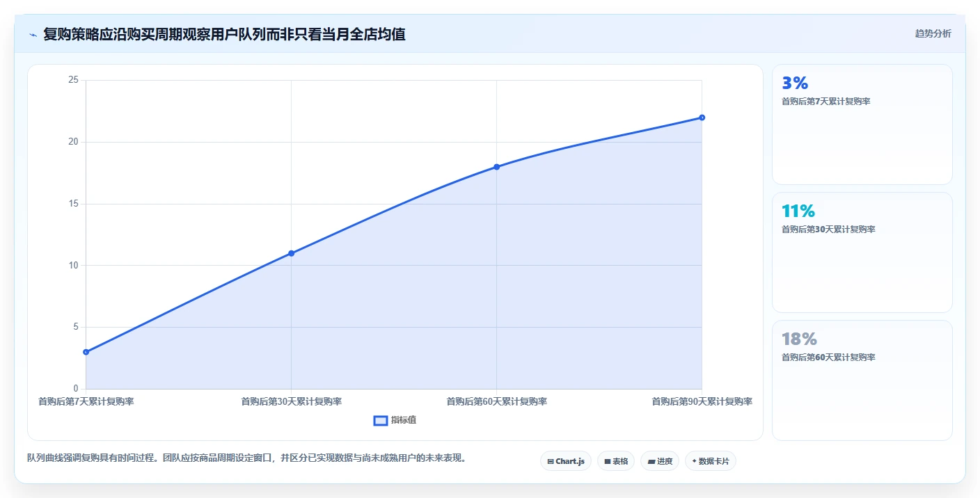Click the x-axis label 首购后第30天累计复购率

291,401
